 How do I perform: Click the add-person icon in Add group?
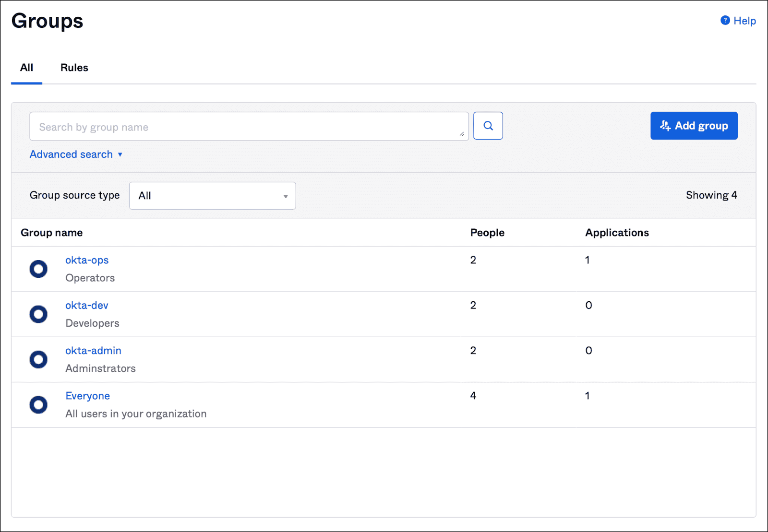point(665,126)
